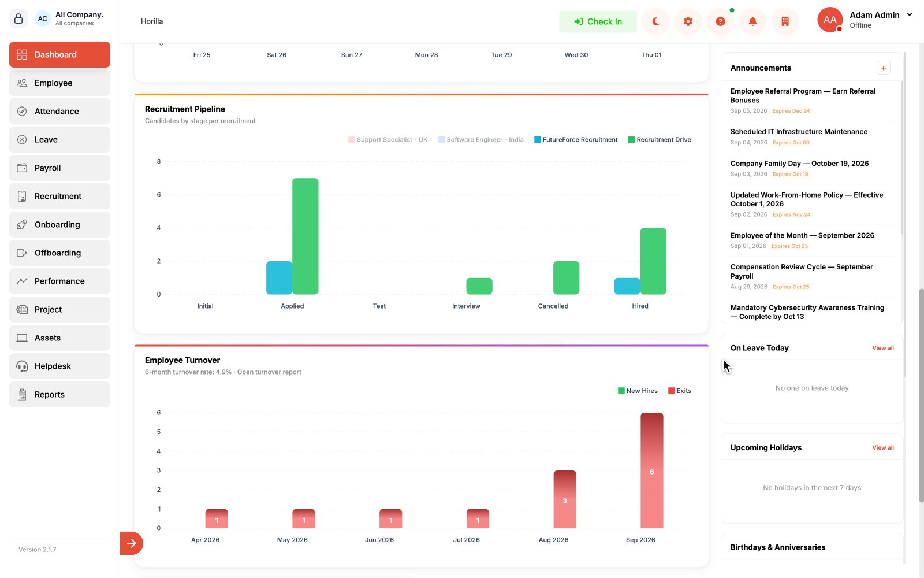This screenshot has width=924, height=578.
Task: Click the Attendance check-circle icon
Action: (x=22, y=111)
